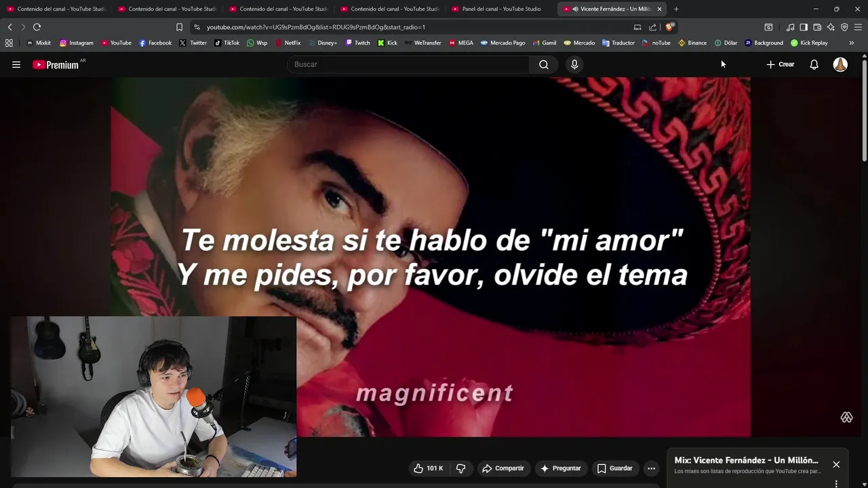The width and height of the screenshot is (868, 488).
Task: Click the install or cast icon in address bar
Action: (637, 27)
